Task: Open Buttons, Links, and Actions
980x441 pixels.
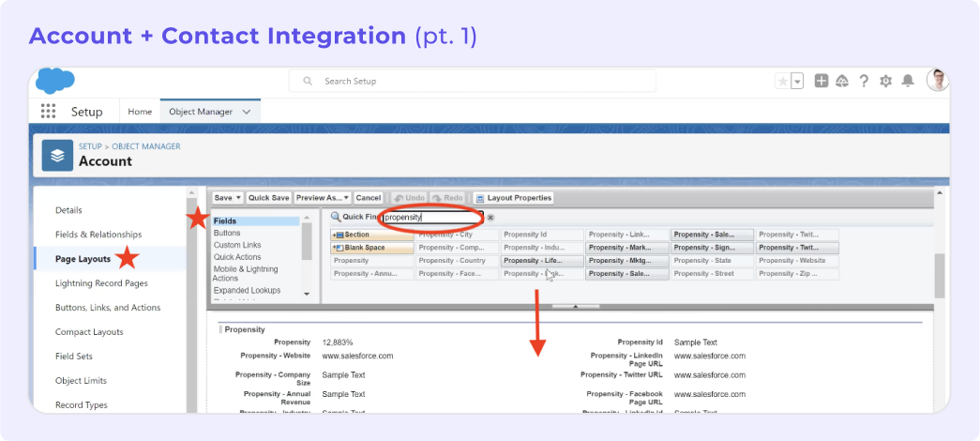Action: (x=108, y=308)
